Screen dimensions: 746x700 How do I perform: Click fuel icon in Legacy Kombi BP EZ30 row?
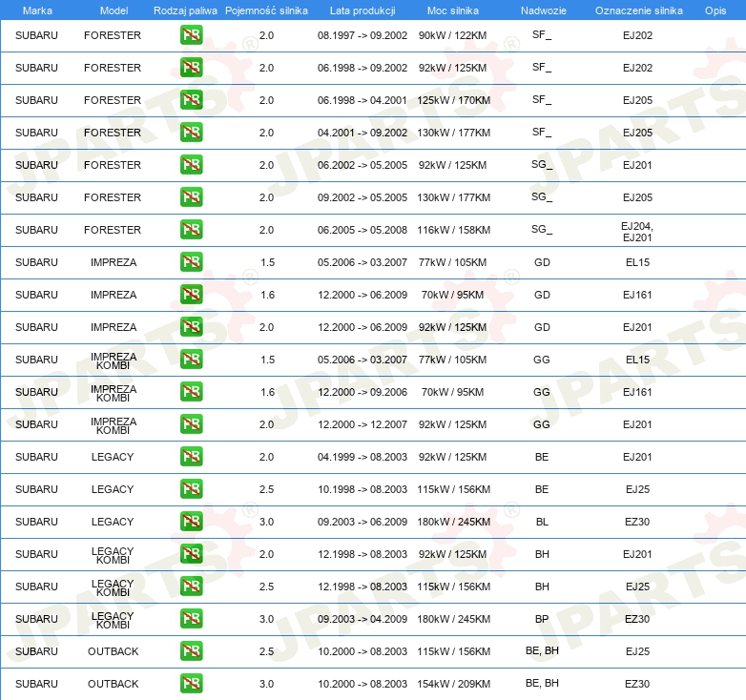tap(191, 619)
